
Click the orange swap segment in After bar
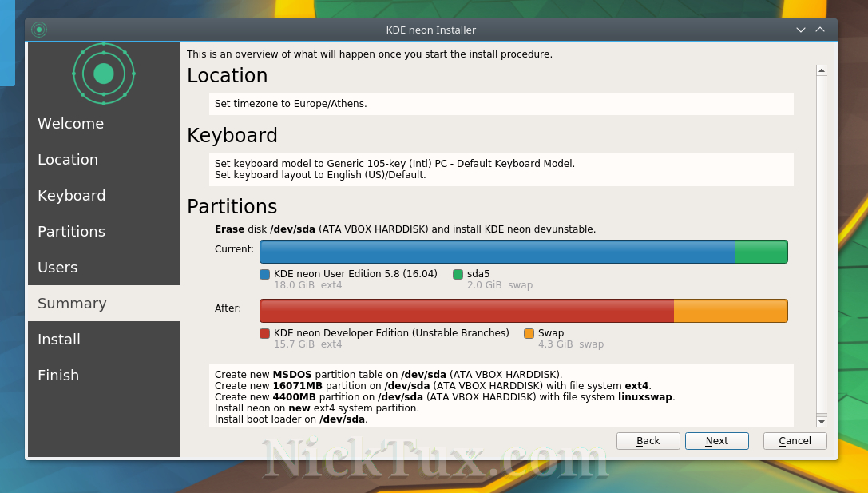731,311
